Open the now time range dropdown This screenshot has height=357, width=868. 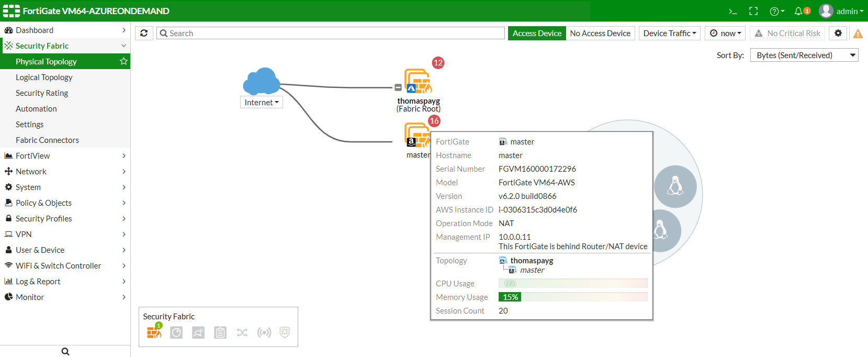(x=726, y=33)
